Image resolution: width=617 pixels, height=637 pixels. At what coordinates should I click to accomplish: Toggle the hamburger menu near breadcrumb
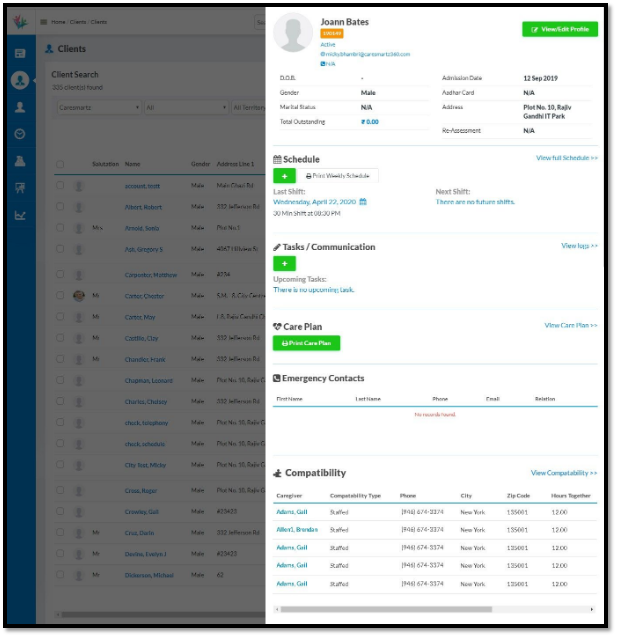pos(43,21)
